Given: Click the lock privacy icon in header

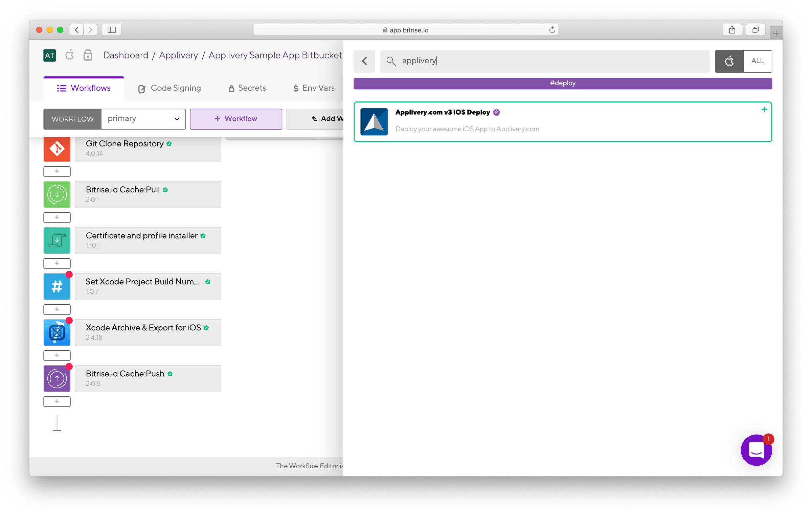Looking at the screenshot, I should tap(88, 55).
